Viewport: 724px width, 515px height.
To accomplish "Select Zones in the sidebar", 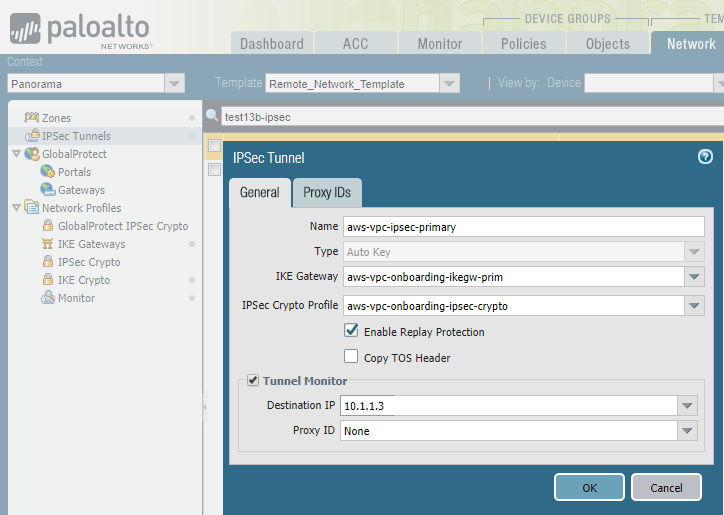I will [56, 118].
